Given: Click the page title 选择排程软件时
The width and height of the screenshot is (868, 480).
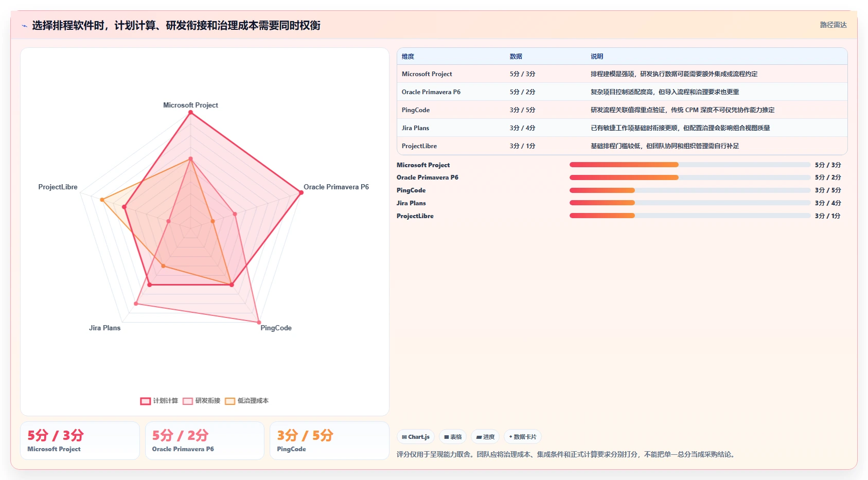Looking at the screenshot, I should pyautogui.click(x=176, y=25).
